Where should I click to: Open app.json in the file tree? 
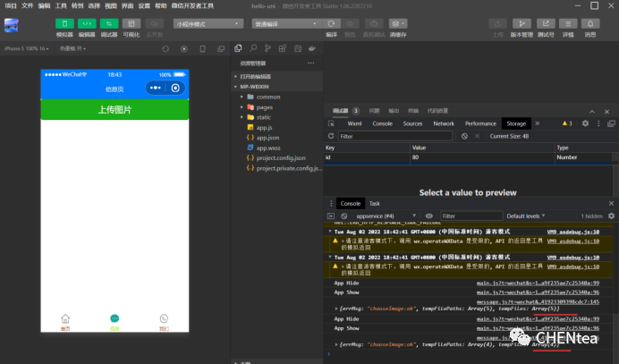pos(268,138)
